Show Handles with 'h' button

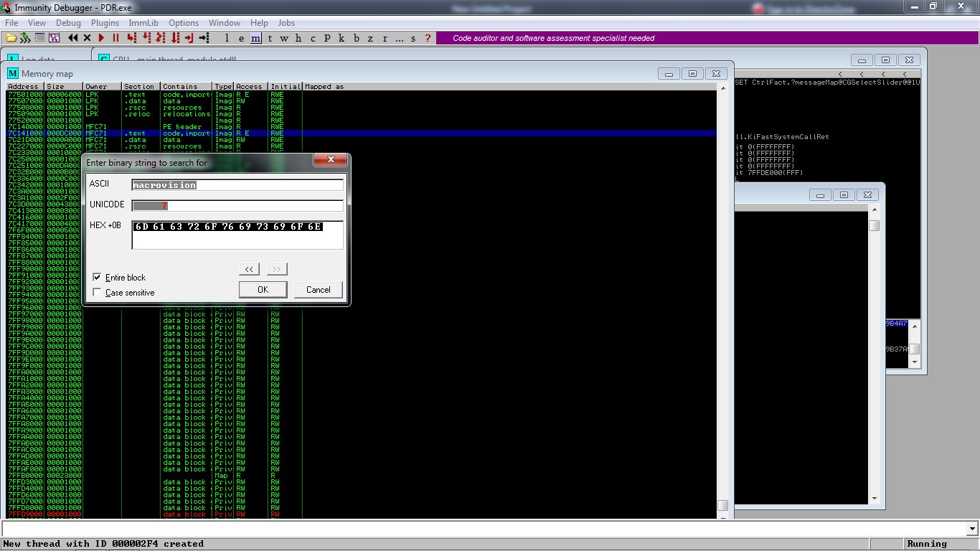point(298,38)
